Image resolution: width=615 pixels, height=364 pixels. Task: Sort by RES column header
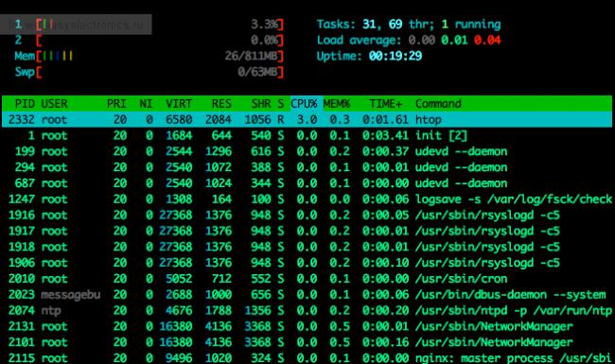(x=221, y=104)
